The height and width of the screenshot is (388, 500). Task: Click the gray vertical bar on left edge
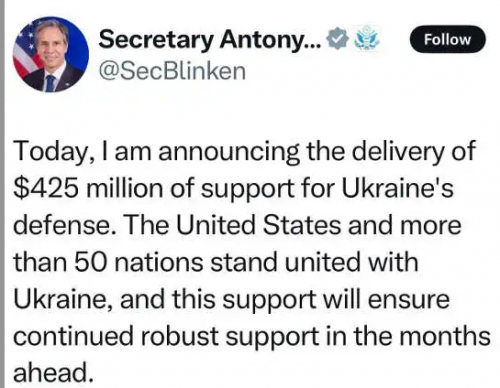coord(2,194)
